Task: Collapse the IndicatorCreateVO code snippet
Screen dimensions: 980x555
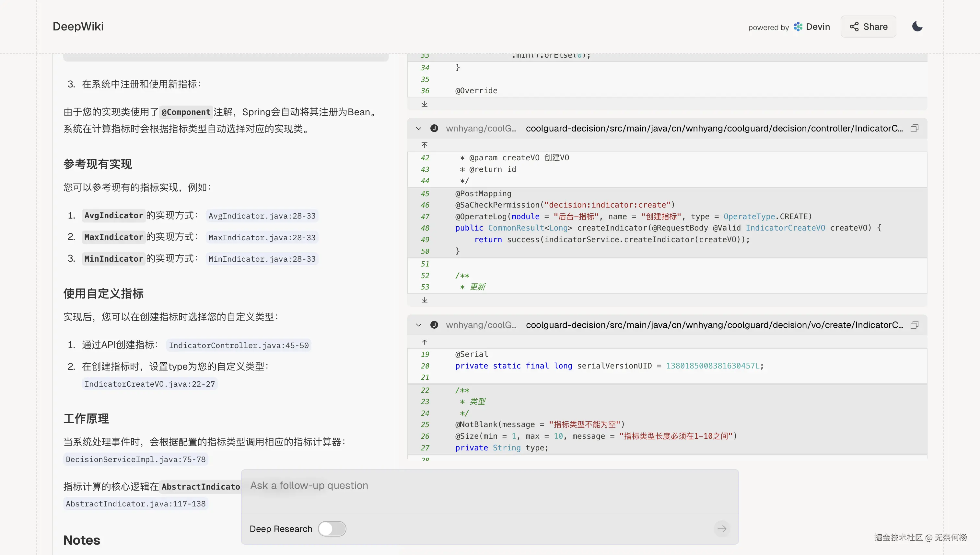Action: click(x=419, y=325)
